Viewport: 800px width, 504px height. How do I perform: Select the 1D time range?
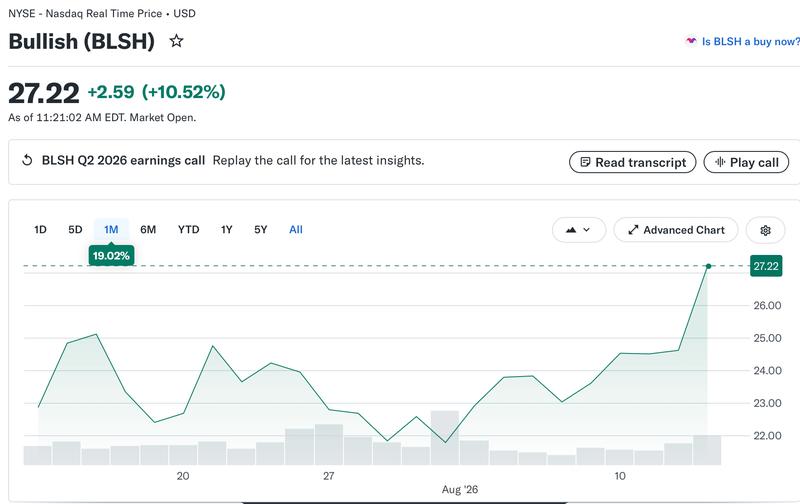click(x=40, y=230)
